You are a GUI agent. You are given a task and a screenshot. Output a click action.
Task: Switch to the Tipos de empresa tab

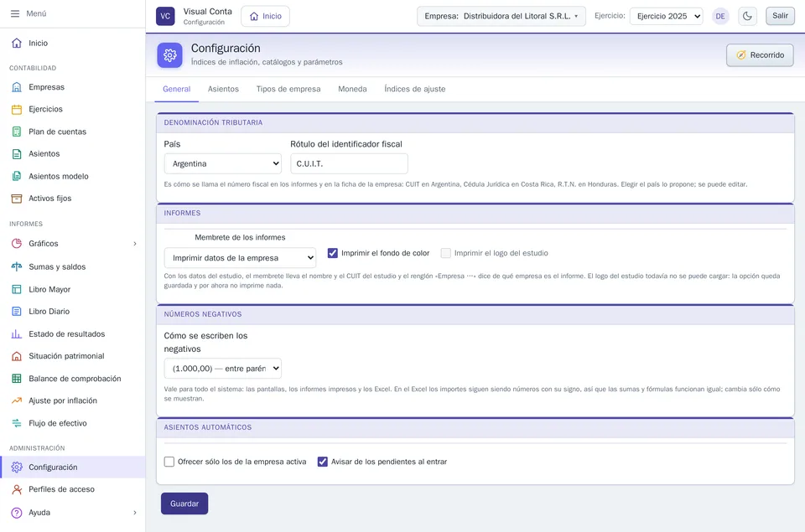pyautogui.click(x=288, y=90)
